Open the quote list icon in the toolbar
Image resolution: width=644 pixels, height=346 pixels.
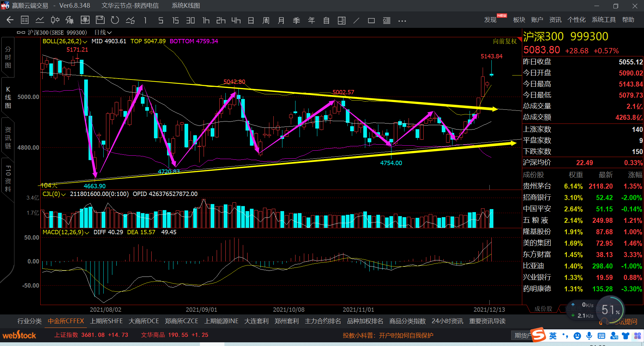pyautogui.click(x=25, y=20)
